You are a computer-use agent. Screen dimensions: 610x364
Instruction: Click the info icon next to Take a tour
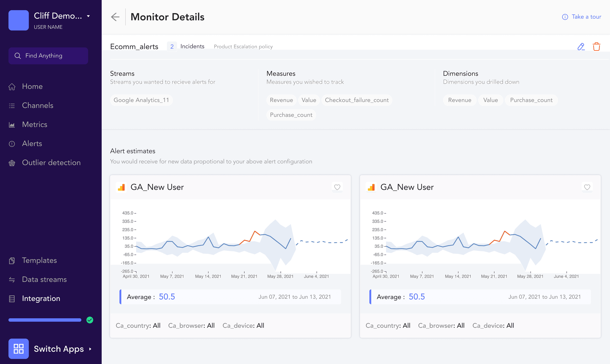[565, 17]
